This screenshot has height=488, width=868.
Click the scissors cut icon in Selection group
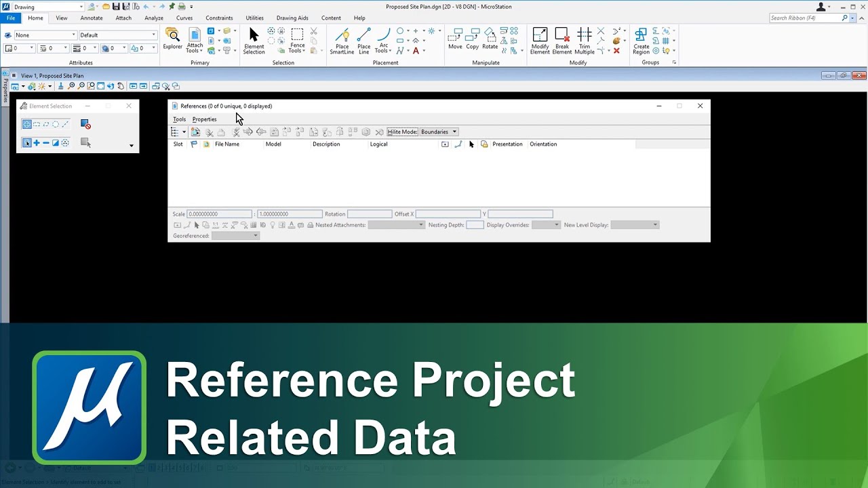click(x=313, y=31)
